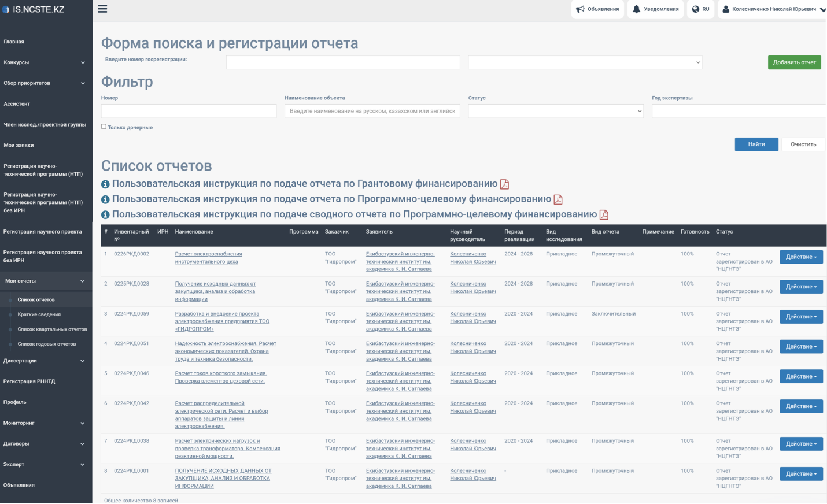Enable the Только дочерние checkbox
Viewport: 827px width, 504px height.
(x=104, y=127)
